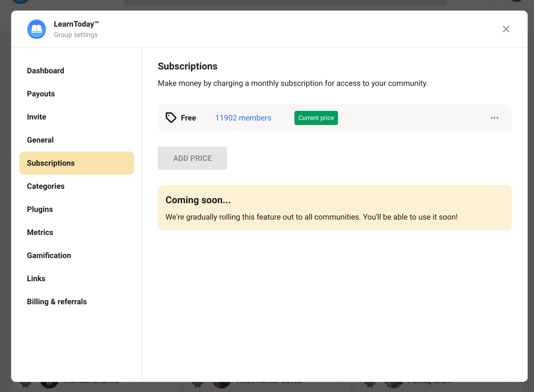Screen dimensions: 534x392
Task: View the Metrics section
Action: [x=40, y=232]
